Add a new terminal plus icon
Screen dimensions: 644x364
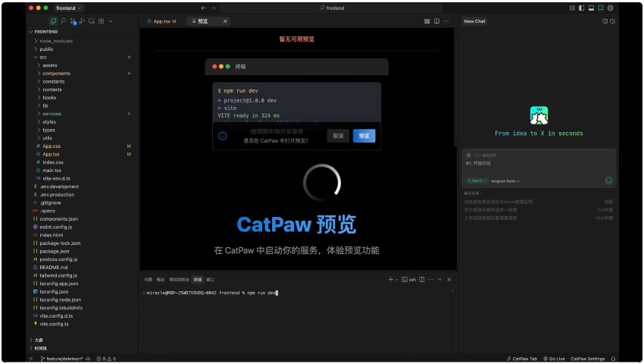(x=391, y=280)
